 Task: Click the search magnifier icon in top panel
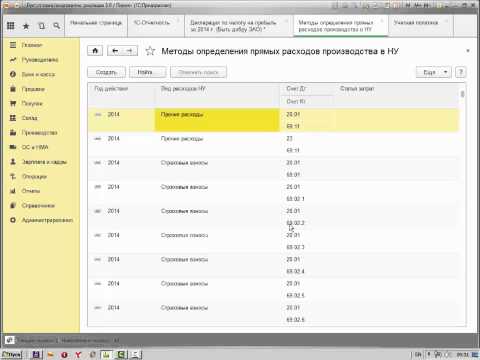point(56,26)
